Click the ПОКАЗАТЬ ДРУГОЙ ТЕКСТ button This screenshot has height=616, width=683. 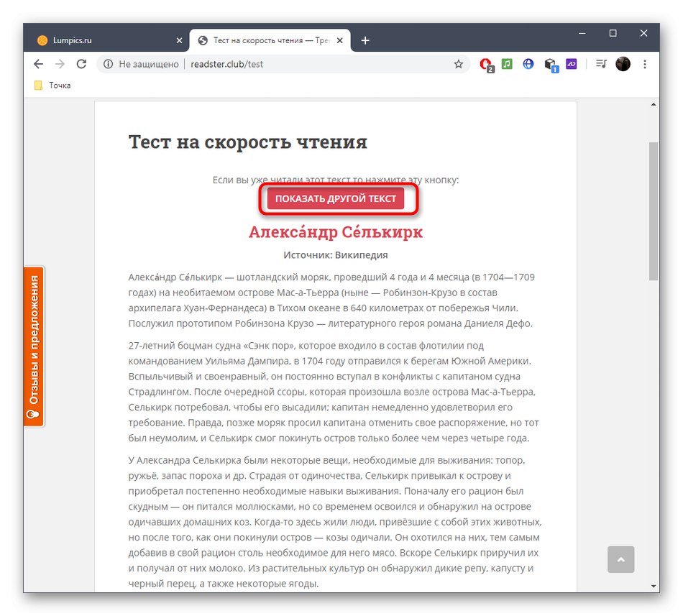[x=336, y=198]
